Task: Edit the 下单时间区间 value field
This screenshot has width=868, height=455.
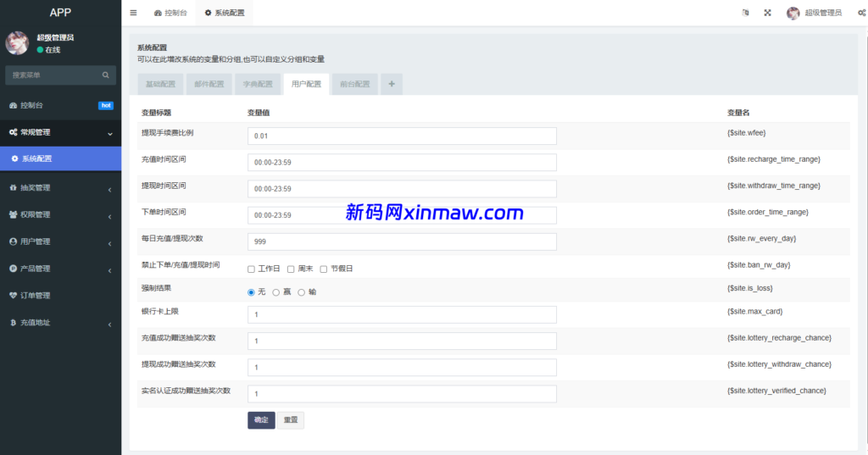Action: pos(402,215)
